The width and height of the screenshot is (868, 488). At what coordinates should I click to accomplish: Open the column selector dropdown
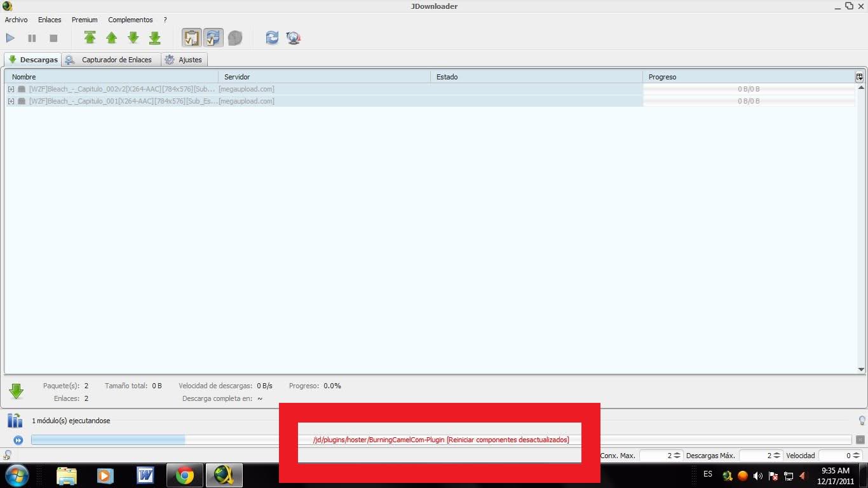[859, 77]
